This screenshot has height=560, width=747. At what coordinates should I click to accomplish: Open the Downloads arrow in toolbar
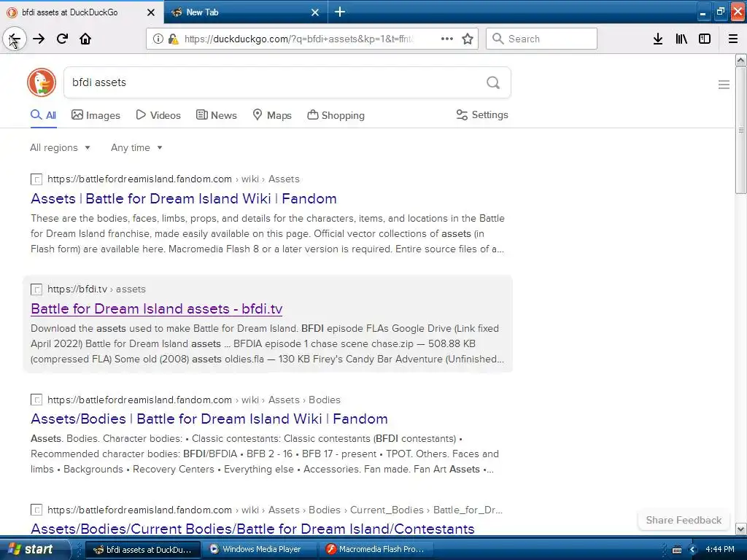click(x=658, y=39)
